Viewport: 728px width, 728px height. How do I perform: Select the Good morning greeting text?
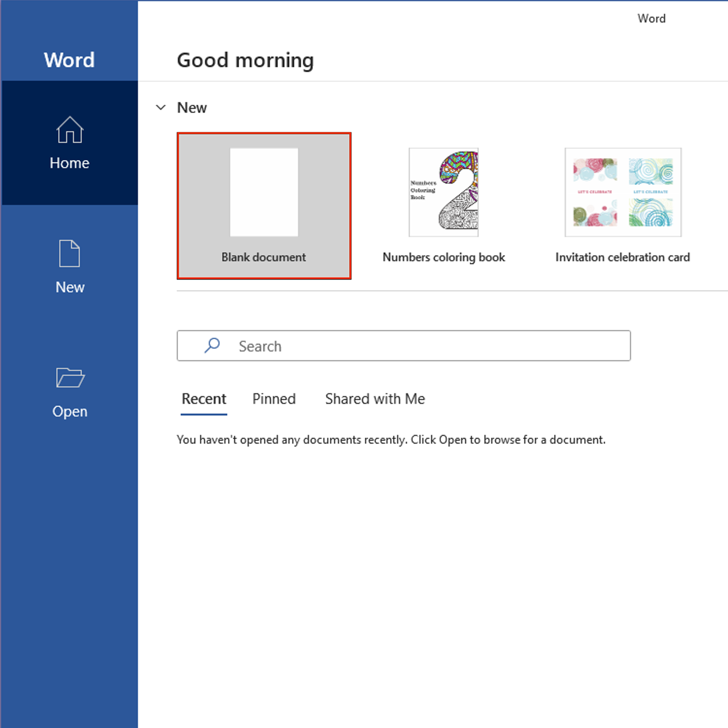tap(246, 59)
